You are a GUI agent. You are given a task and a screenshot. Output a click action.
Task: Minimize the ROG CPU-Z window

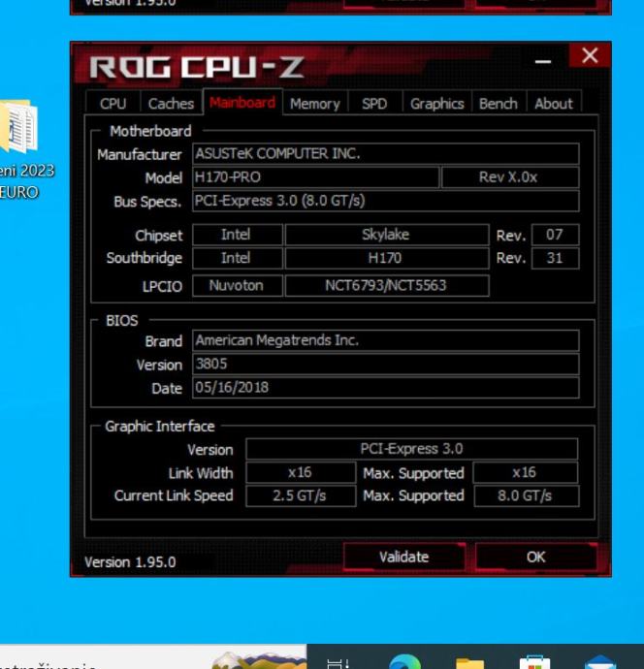click(543, 62)
